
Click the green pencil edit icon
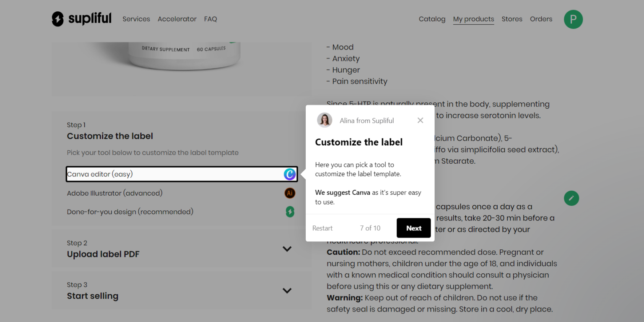pyautogui.click(x=571, y=198)
